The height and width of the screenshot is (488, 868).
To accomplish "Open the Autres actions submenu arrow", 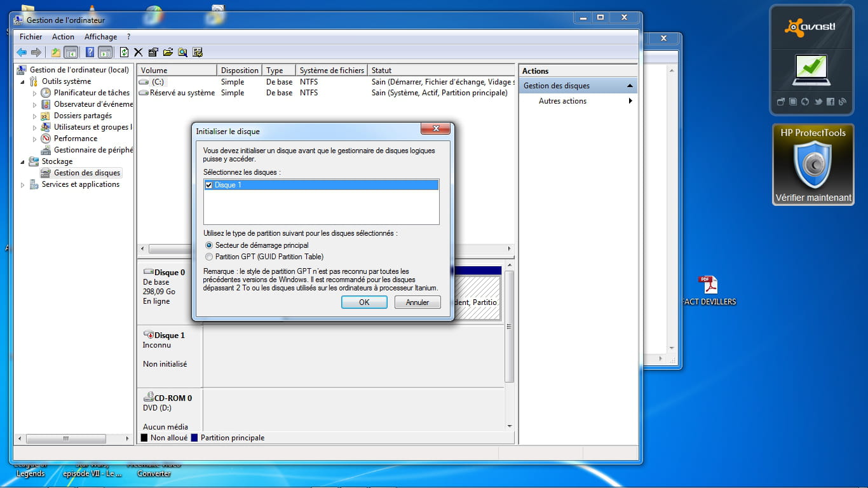I will (x=630, y=101).
